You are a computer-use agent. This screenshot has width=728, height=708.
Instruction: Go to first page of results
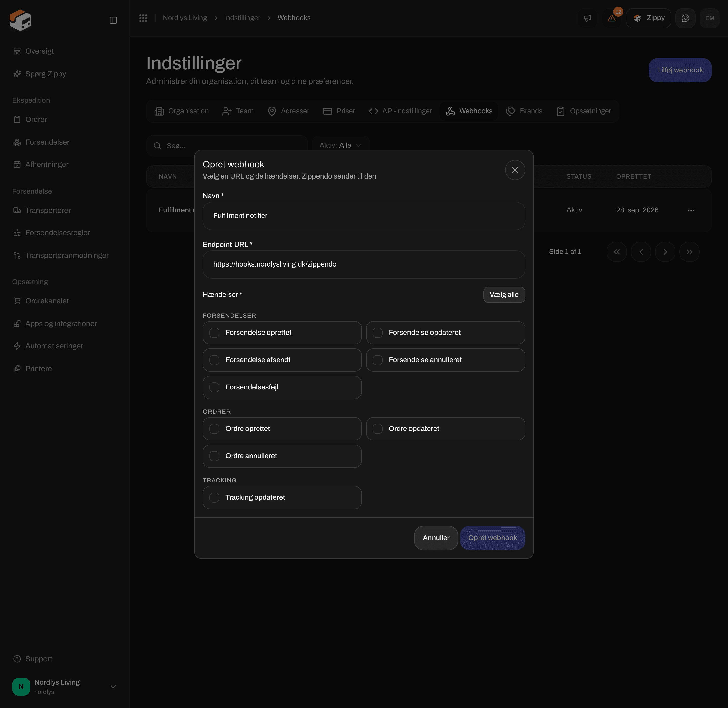click(x=617, y=252)
